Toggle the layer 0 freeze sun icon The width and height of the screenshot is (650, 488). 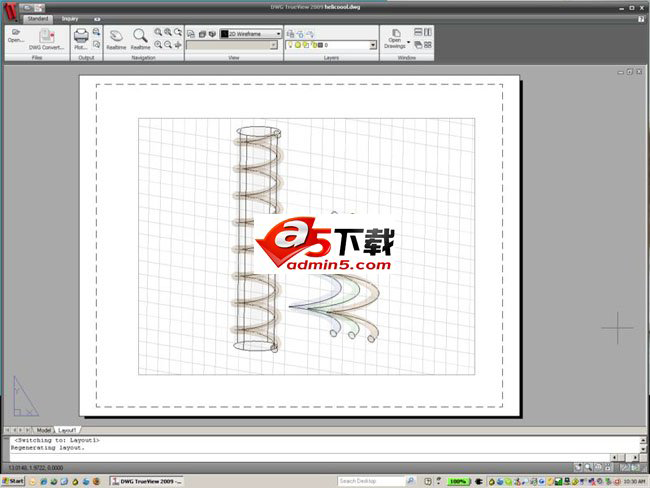click(300, 45)
